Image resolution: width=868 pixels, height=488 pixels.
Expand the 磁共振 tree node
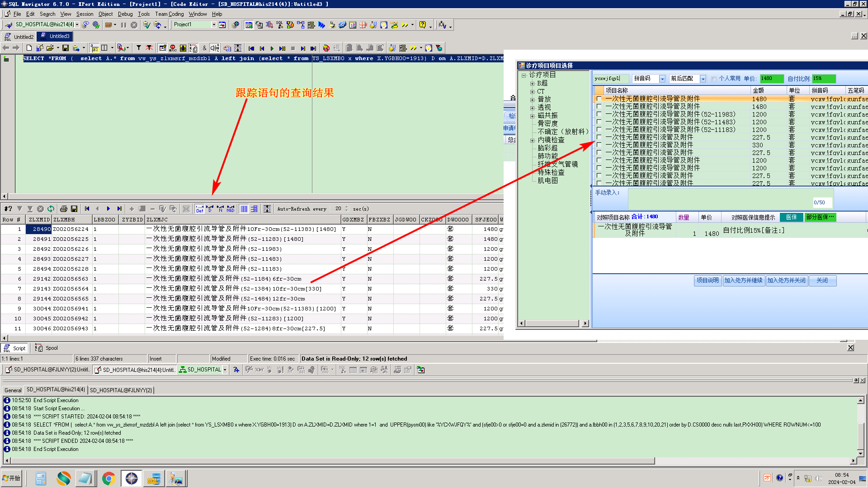[533, 116]
